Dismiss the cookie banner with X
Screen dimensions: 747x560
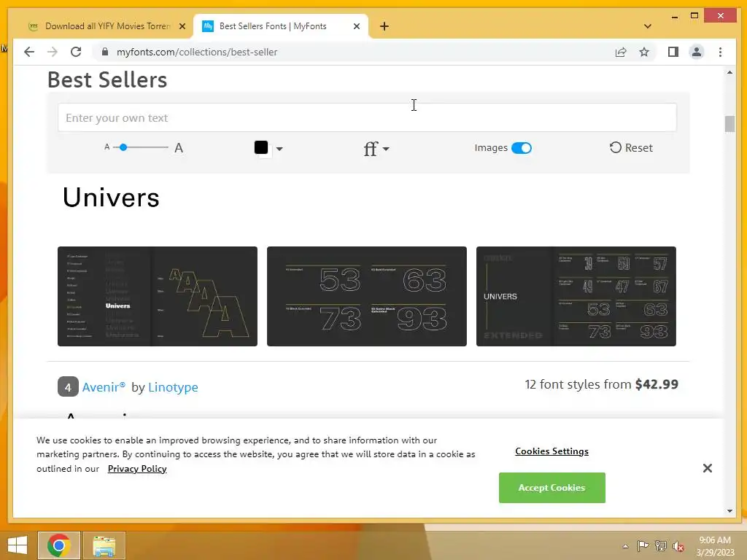(708, 468)
